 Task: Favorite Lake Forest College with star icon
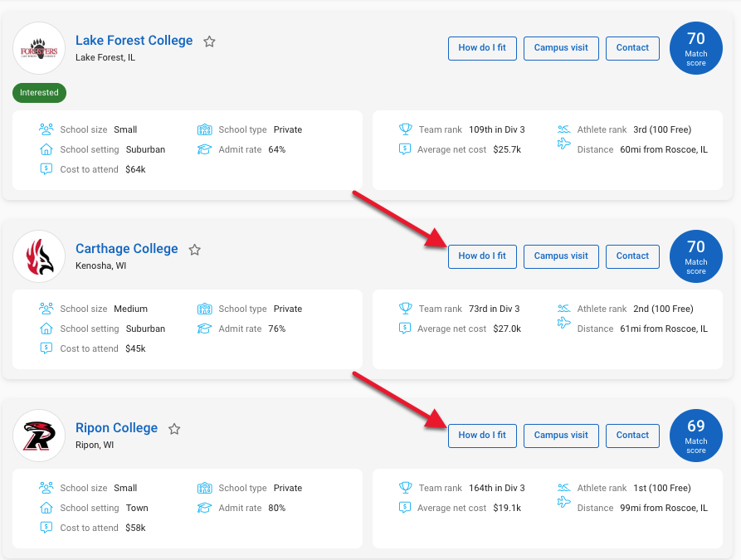pyautogui.click(x=209, y=41)
